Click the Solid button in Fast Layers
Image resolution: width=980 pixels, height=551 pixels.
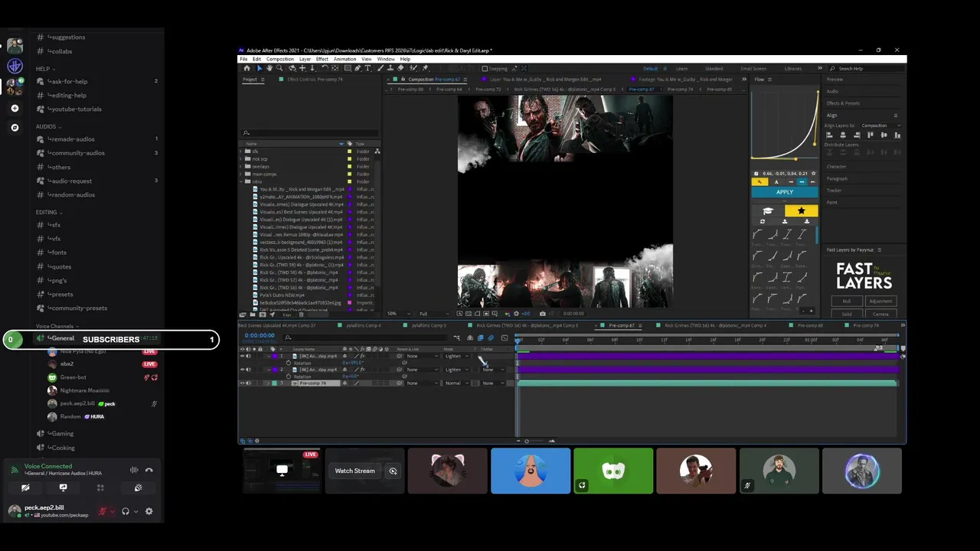tap(847, 314)
